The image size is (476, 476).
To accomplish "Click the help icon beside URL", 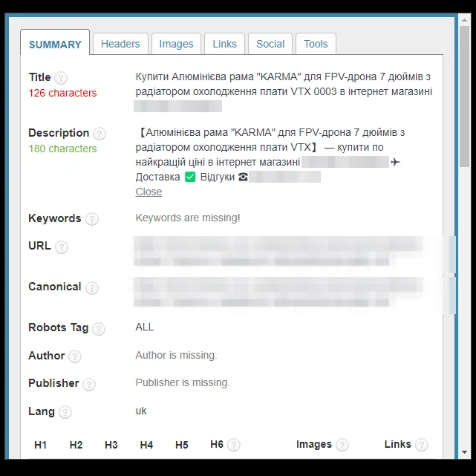I will tap(62, 247).
